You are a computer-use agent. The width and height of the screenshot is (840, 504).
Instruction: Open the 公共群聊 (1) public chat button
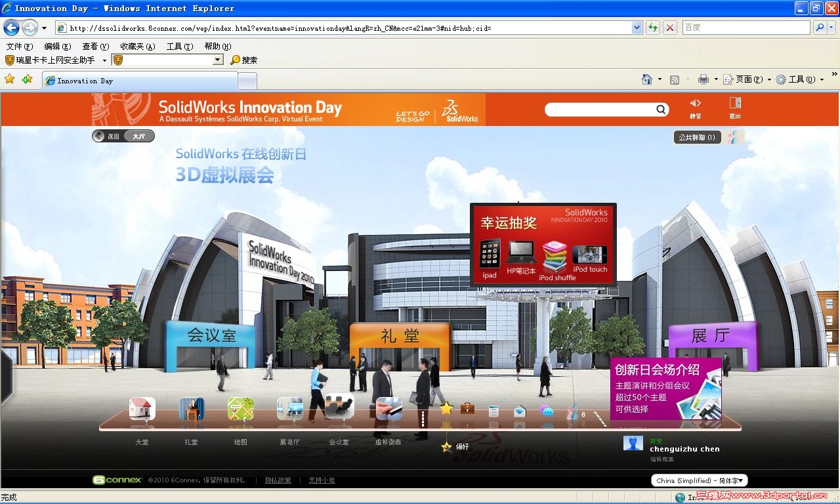tap(697, 137)
